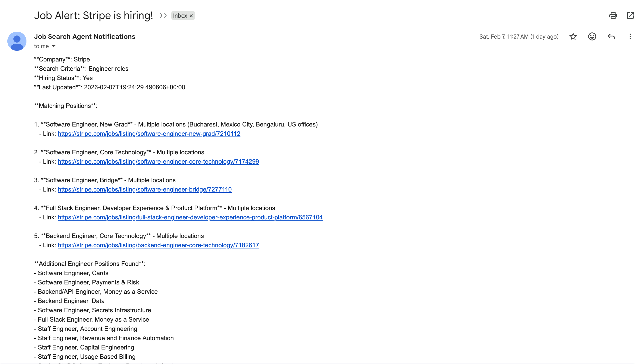The width and height of the screenshot is (642, 364).
Task: Add an emoji reaction to the email
Action: point(592,36)
